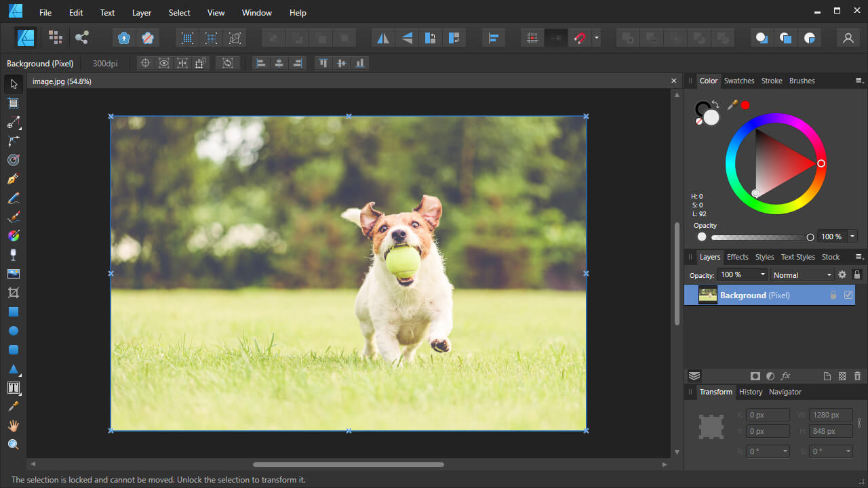Toggle the Layers panel lock button
Image resolution: width=868 pixels, height=488 pixels.
point(857,274)
